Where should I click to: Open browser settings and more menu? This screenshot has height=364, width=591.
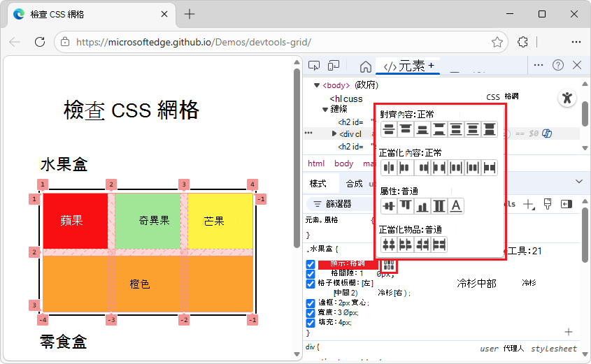(576, 42)
